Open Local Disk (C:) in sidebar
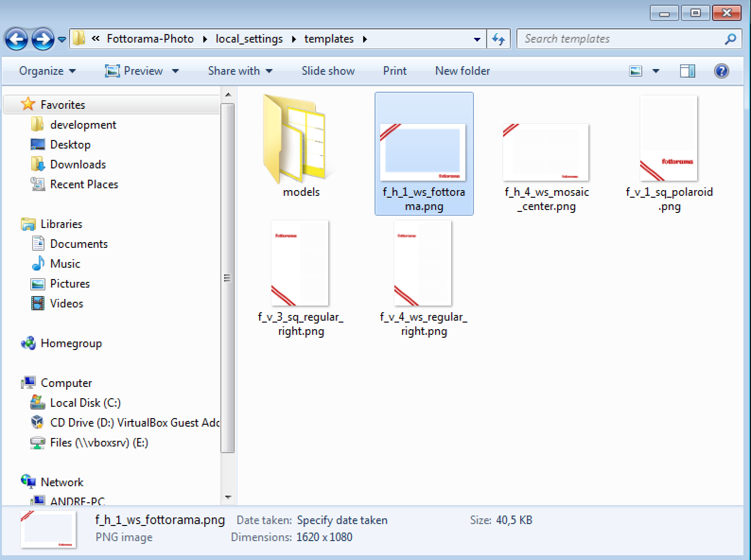Screen dimensions: 751x560 click(x=85, y=403)
